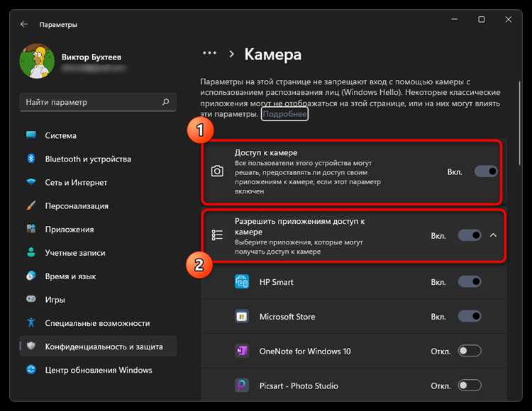Open Учетные записи settings
The width and height of the screenshot is (532, 411).
tap(98, 253)
